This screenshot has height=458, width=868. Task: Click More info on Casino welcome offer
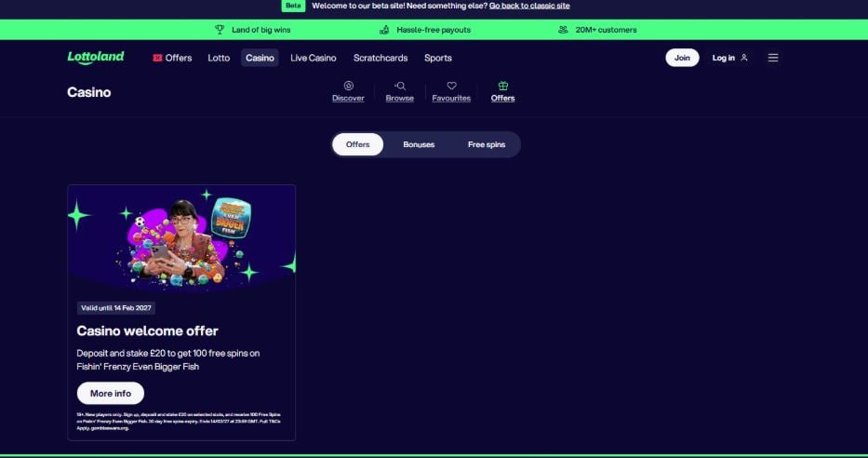[x=111, y=393]
